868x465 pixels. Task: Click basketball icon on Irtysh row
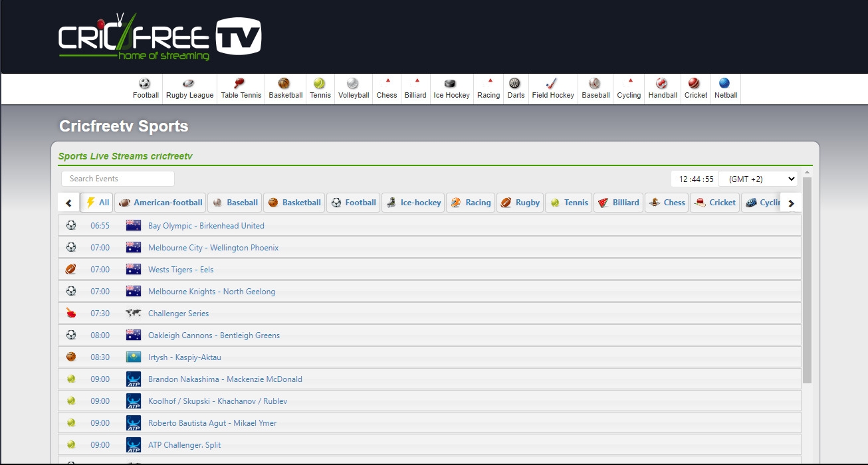coord(71,357)
